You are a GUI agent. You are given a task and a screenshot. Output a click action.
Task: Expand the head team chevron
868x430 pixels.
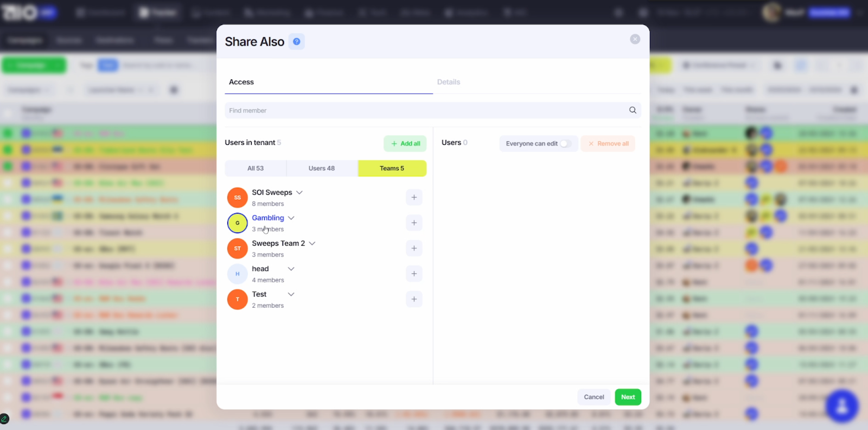click(291, 269)
